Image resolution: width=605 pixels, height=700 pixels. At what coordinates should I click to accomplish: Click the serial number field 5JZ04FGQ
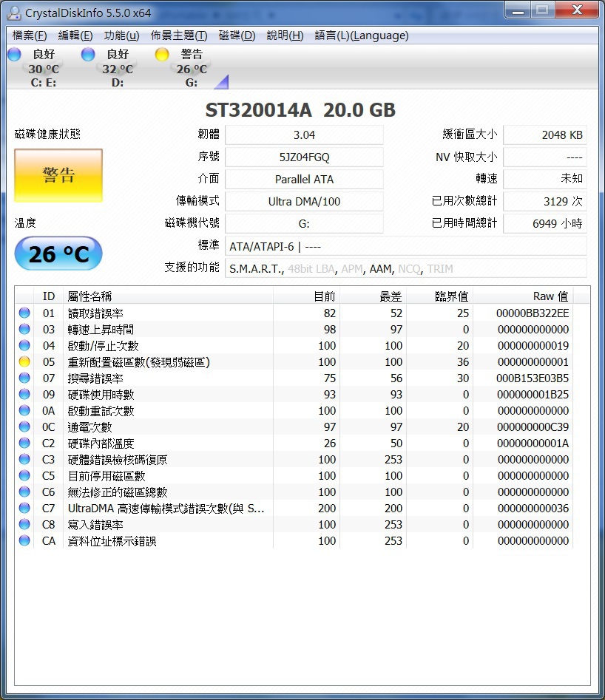[x=304, y=157]
